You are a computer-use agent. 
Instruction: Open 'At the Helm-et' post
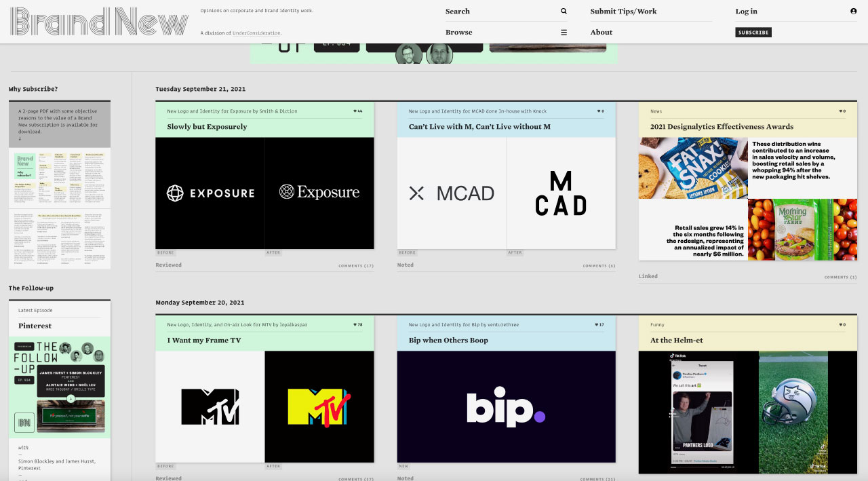[678, 341]
